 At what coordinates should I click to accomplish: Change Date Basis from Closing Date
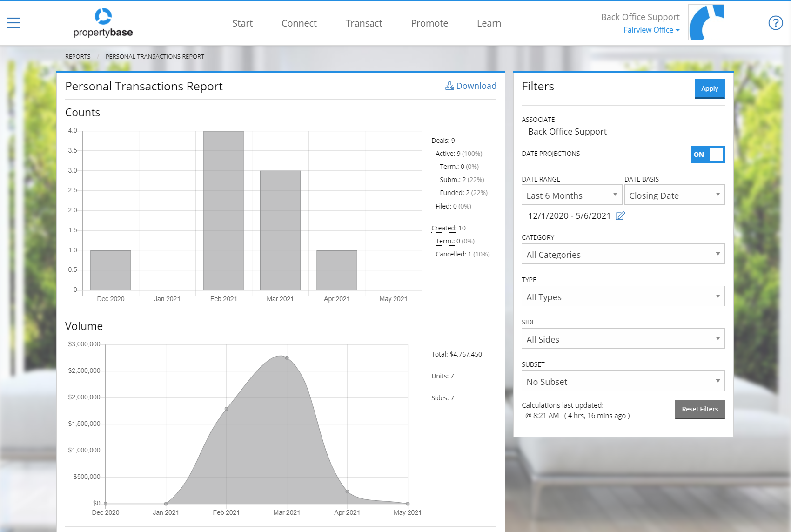674,195
